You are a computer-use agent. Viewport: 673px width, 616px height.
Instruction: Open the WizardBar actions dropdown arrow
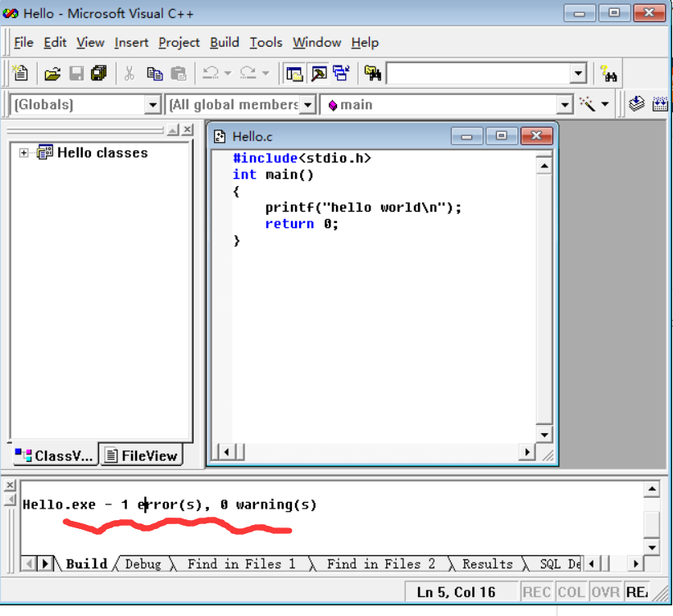pos(605,104)
